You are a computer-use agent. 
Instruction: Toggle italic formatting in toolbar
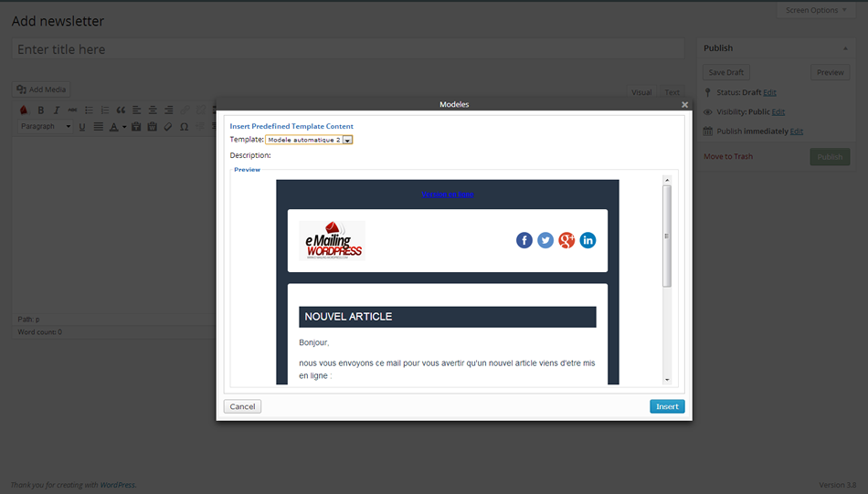(56, 110)
